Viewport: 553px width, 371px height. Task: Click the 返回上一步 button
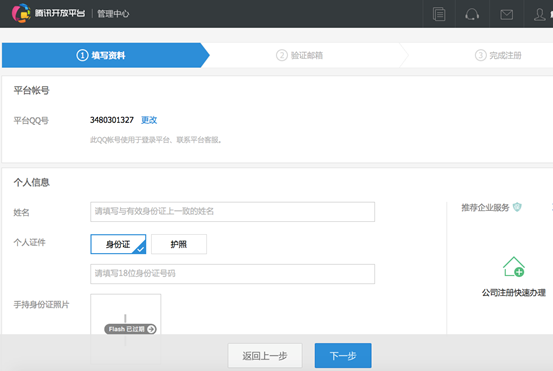pyautogui.click(x=265, y=355)
